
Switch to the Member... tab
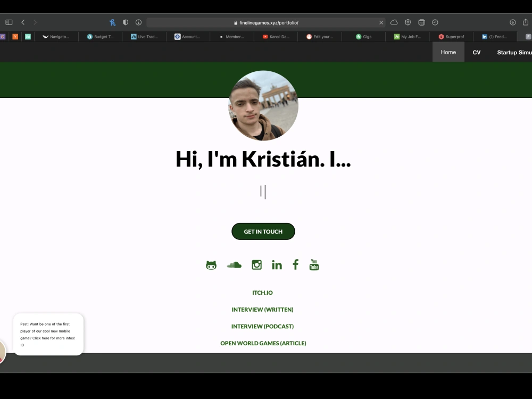coord(232,37)
